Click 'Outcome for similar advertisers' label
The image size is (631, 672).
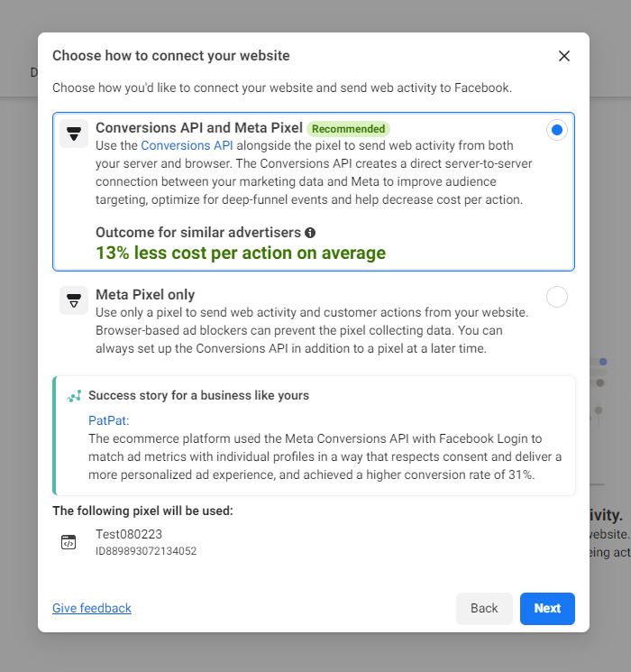pos(198,233)
